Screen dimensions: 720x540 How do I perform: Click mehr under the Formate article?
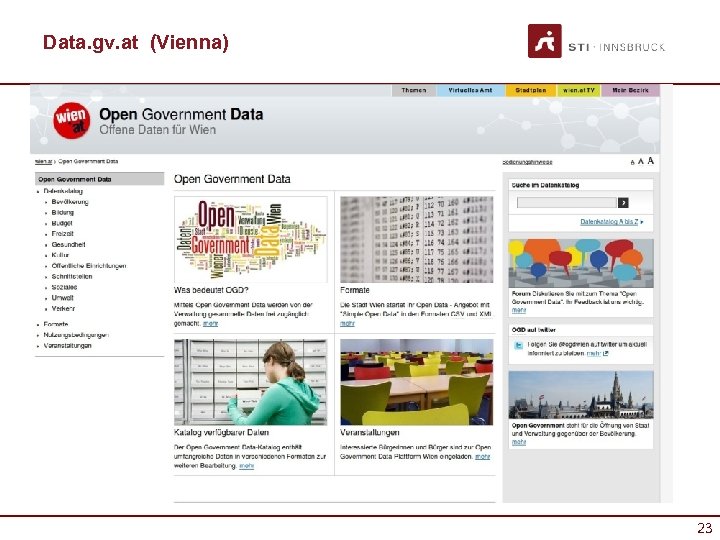click(x=347, y=323)
